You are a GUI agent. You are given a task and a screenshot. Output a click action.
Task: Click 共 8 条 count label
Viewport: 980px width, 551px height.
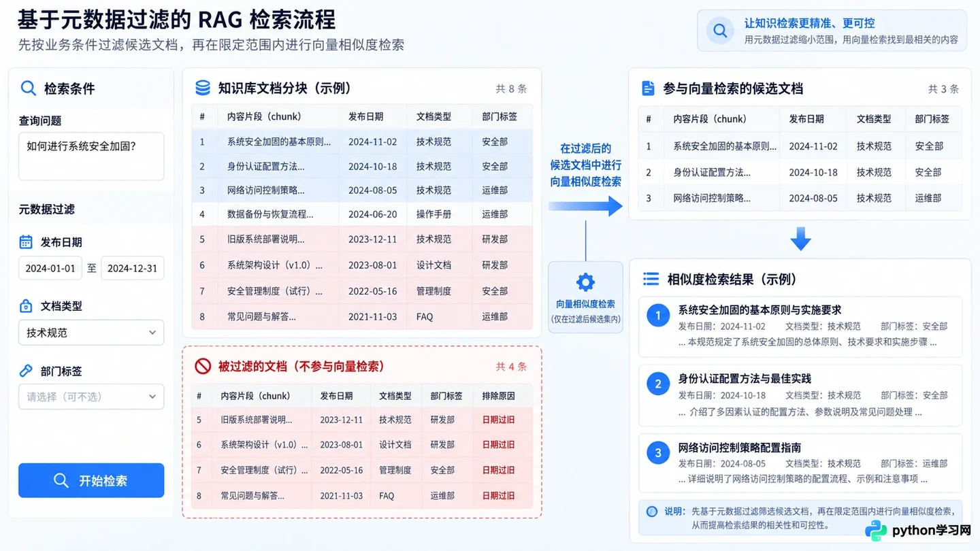(x=511, y=88)
